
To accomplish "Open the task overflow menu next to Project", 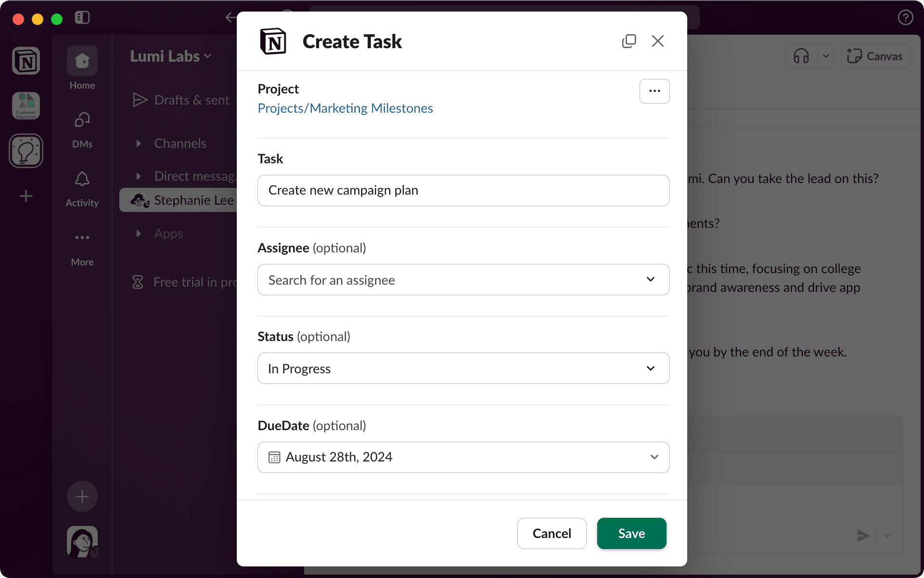I will pyautogui.click(x=654, y=91).
